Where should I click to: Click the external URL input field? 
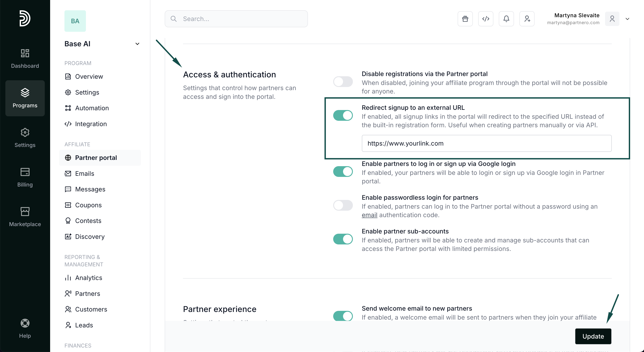[486, 143]
